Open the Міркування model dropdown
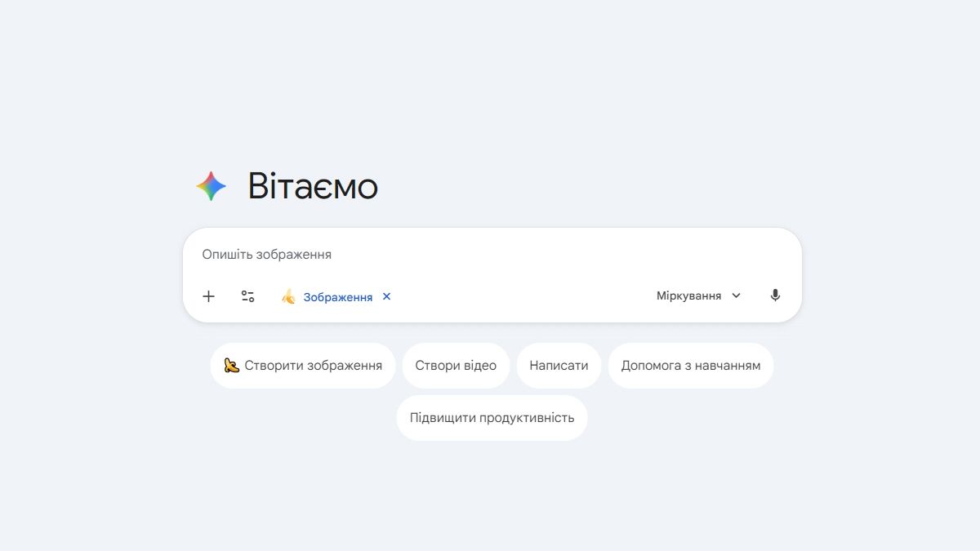Image resolution: width=980 pixels, height=551 pixels. point(690,295)
